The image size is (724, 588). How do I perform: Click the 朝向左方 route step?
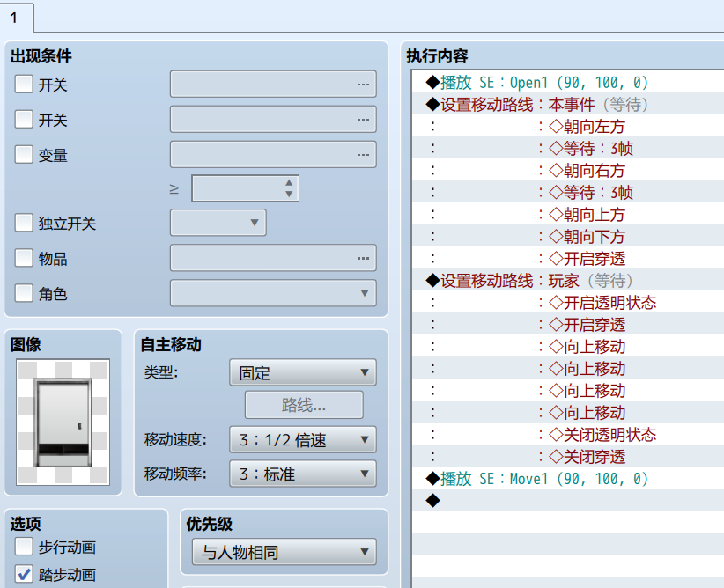pos(568,127)
